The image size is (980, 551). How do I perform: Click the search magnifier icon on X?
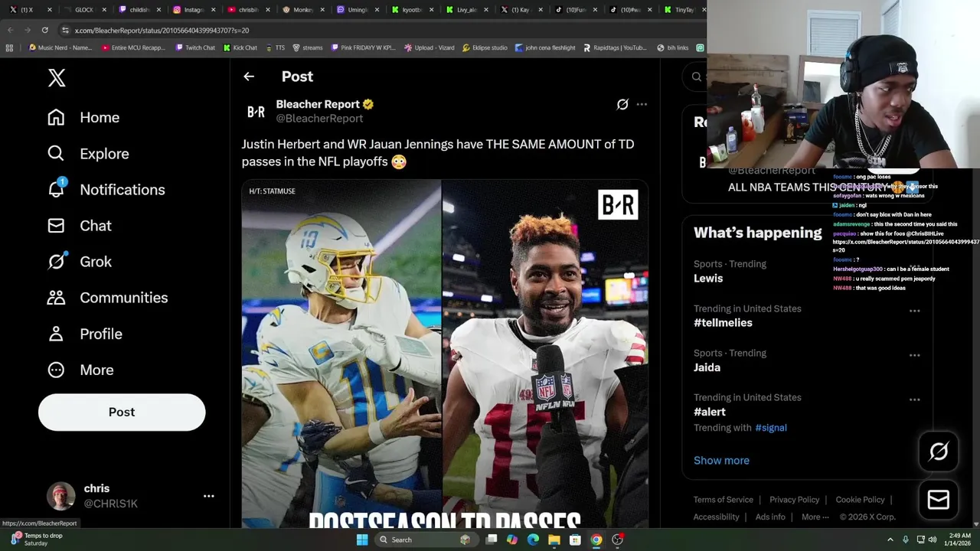[x=696, y=77]
